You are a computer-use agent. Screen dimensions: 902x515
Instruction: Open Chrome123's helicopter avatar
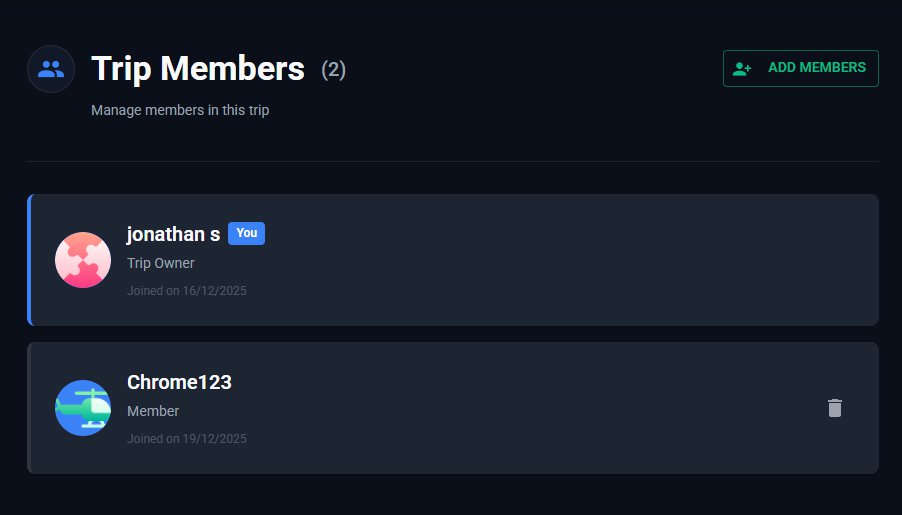click(x=83, y=408)
